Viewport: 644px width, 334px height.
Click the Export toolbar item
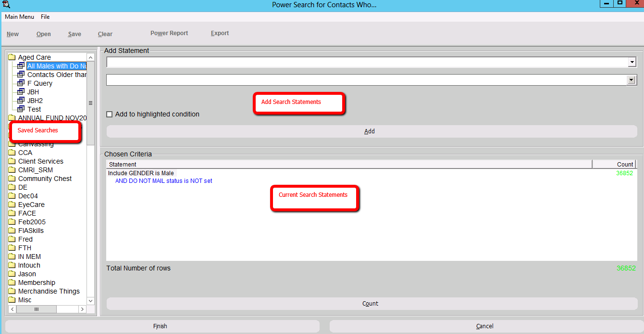tap(220, 33)
